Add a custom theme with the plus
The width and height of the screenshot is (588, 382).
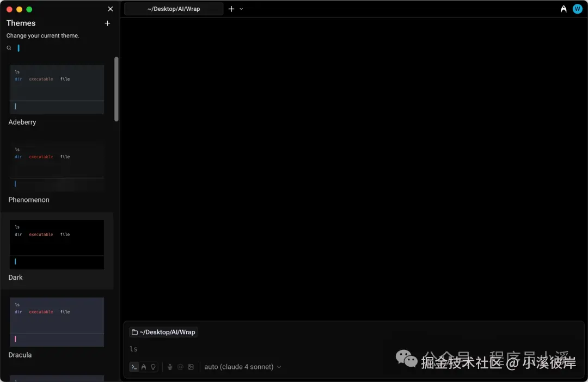click(107, 23)
